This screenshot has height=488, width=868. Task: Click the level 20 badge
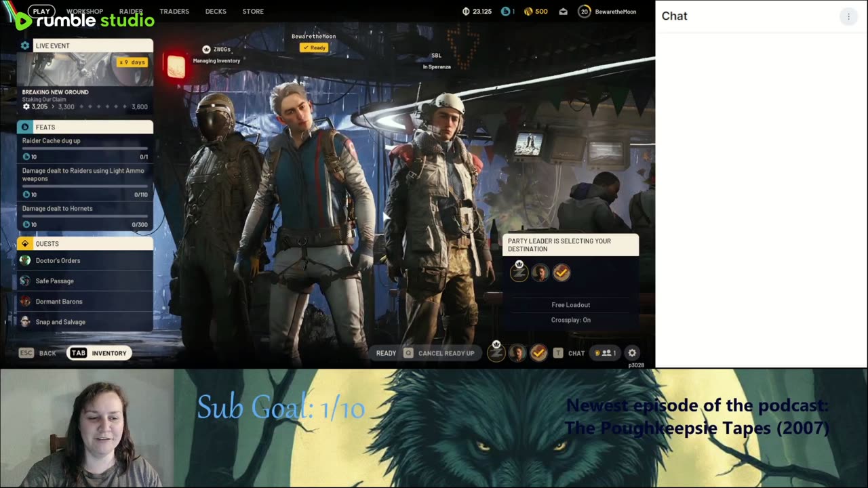(x=584, y=12)
